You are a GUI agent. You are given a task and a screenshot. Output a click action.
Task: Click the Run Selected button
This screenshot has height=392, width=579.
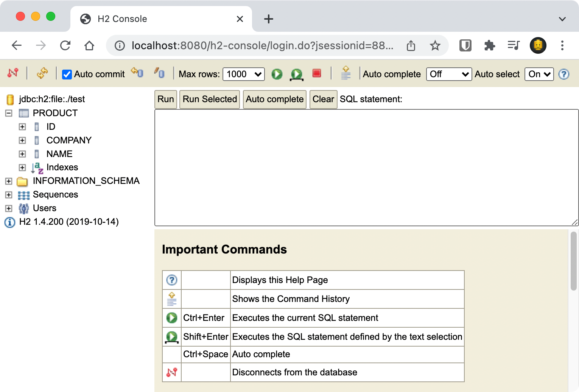210,99
